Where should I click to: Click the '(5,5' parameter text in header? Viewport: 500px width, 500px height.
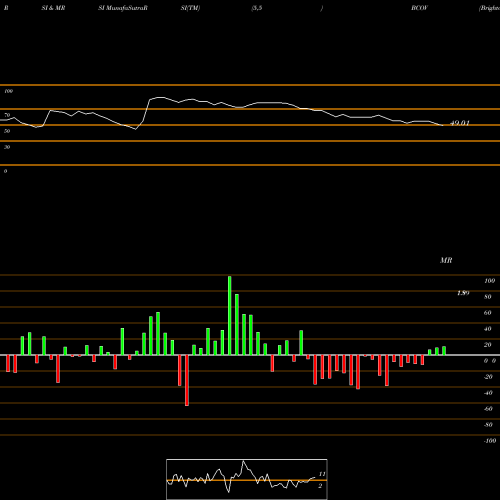(257, 8)
